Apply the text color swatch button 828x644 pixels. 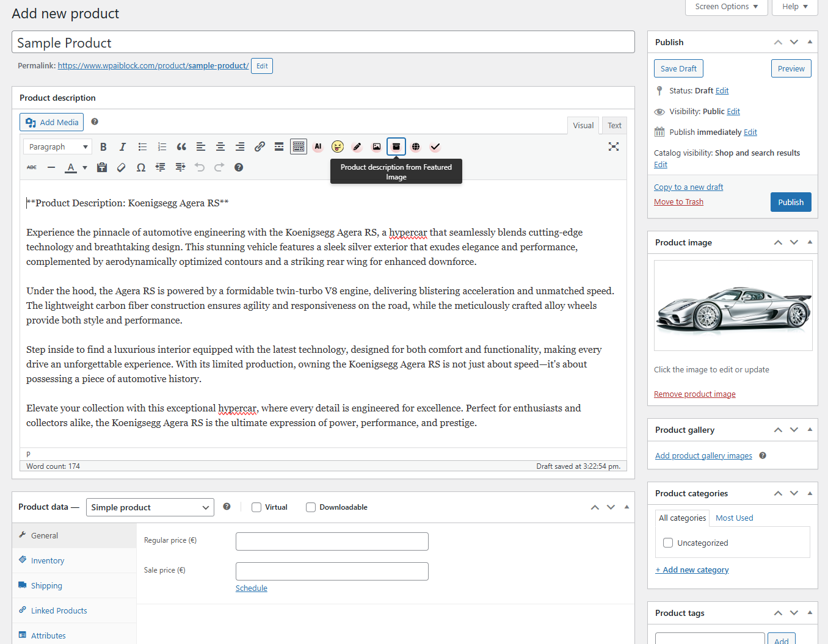[71, 167]
